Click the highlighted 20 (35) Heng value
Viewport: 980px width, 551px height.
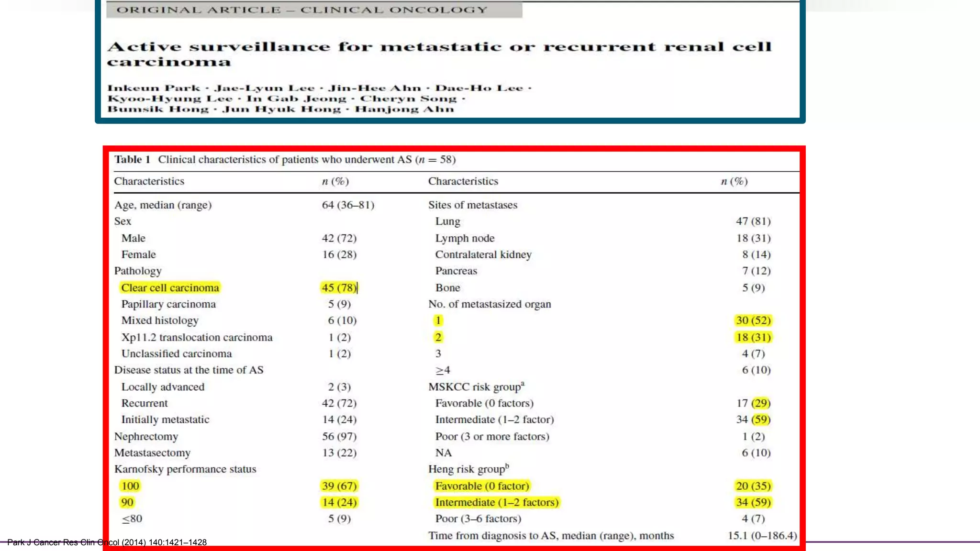pos(753,486)
